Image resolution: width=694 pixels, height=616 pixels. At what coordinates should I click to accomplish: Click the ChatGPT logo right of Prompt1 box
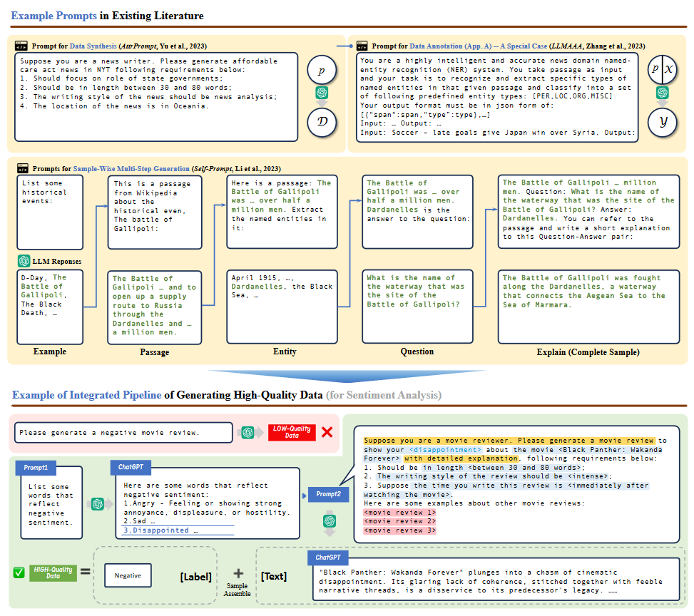[x=98, y=503]
